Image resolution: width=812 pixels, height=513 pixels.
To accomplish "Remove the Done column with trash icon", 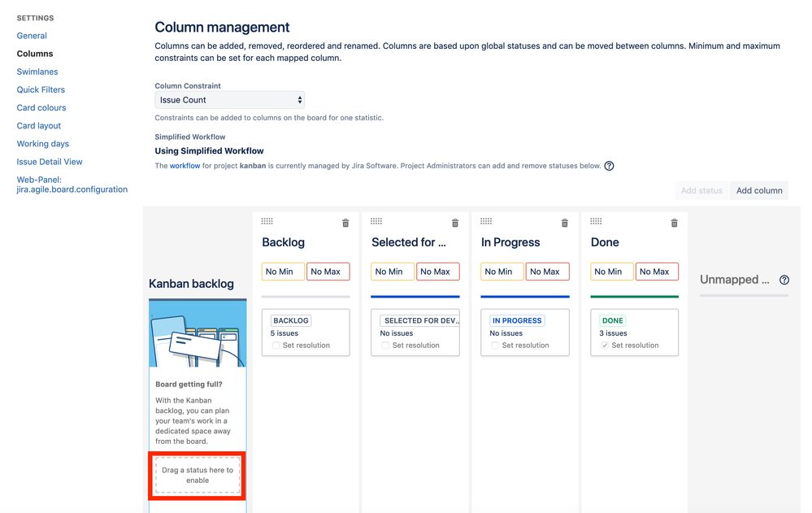I will (x=675, y=223).
